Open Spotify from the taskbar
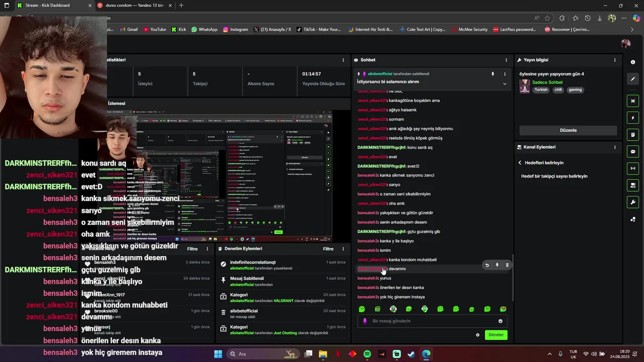The height and width of the screenshot is (362, 644). 367,354
